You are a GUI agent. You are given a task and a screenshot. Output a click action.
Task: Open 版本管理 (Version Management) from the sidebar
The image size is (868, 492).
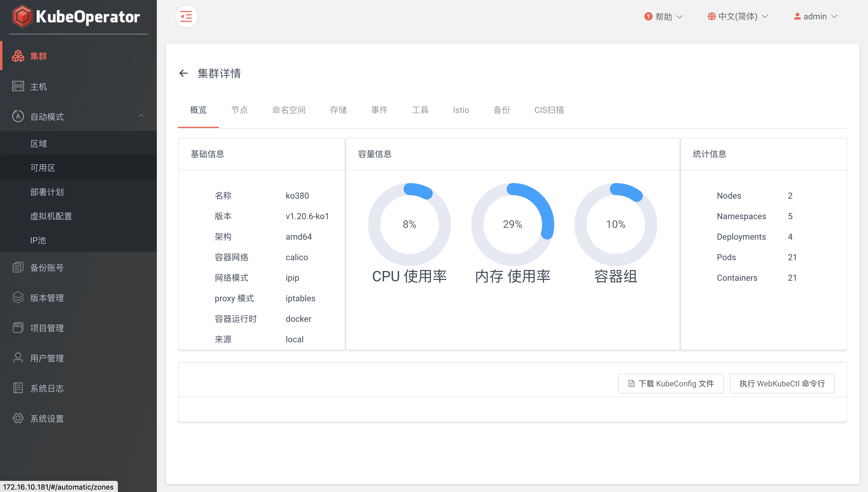[x=46, y=298]
